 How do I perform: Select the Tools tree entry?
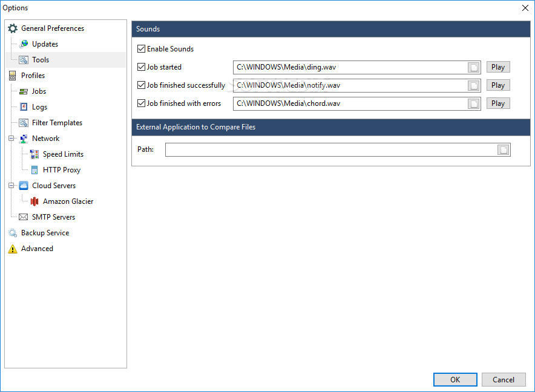tap(41, 60)
